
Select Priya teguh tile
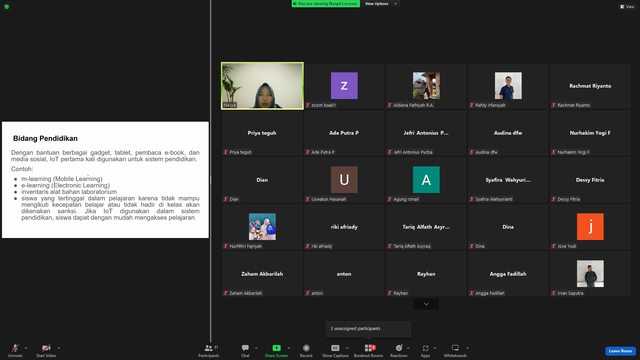(262, 133)
